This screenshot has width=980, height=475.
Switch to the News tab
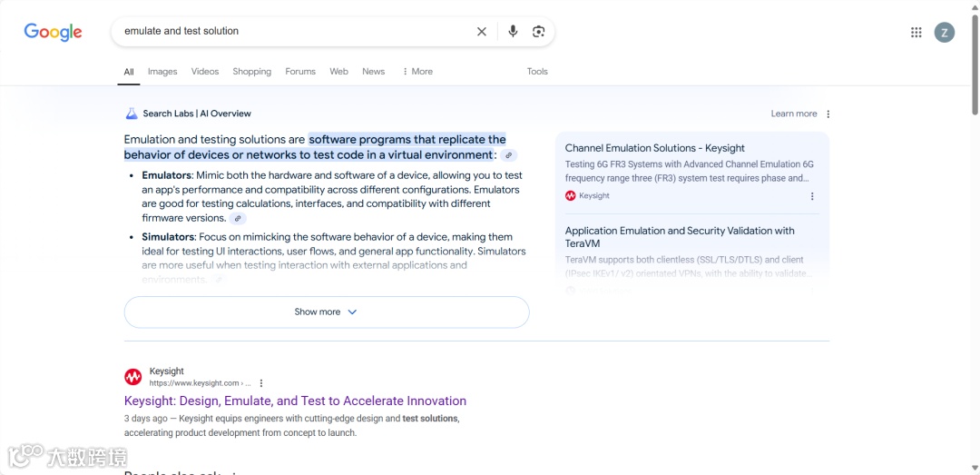[373, 72]
